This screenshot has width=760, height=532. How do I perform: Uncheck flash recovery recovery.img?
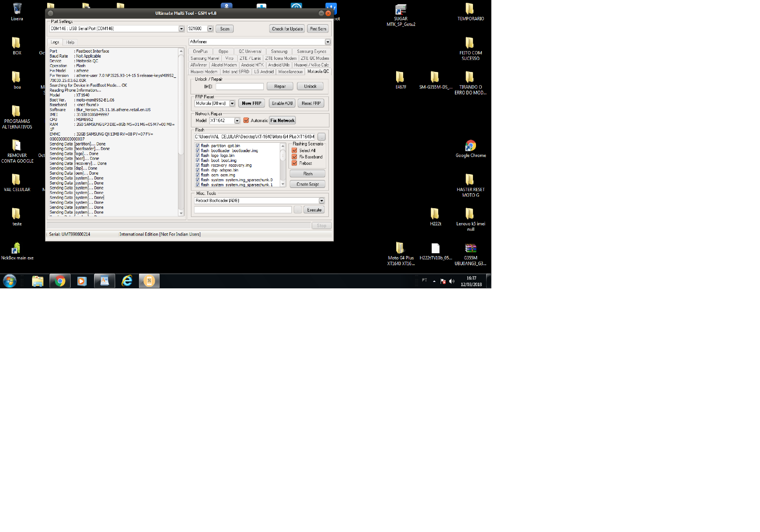[x=198, y=165]
